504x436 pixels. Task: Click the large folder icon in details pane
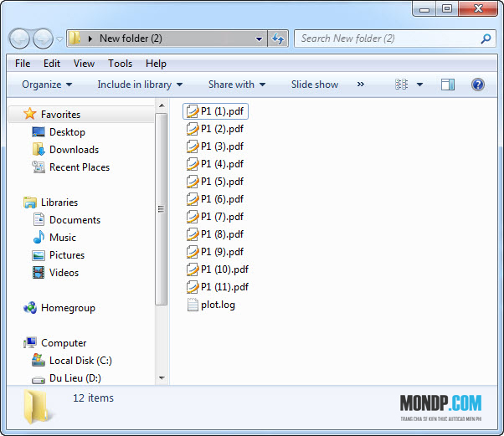click(x=38, y=407)
